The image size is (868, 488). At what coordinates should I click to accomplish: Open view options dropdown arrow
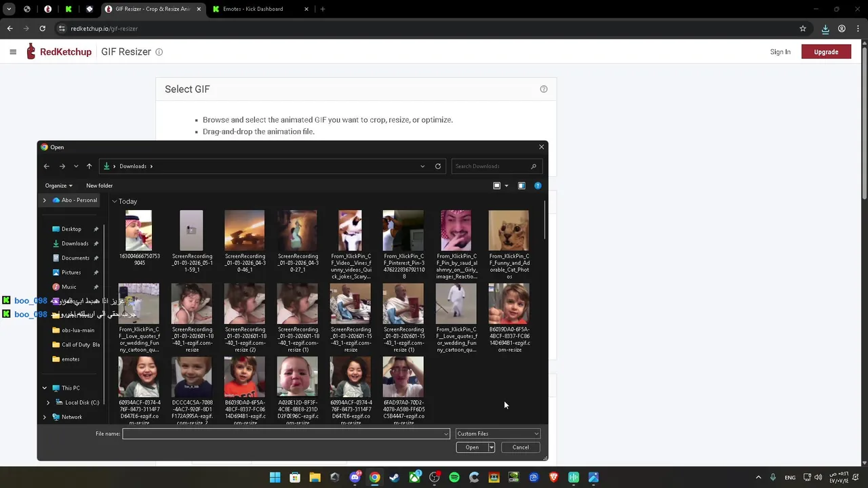tap(506, 186)
